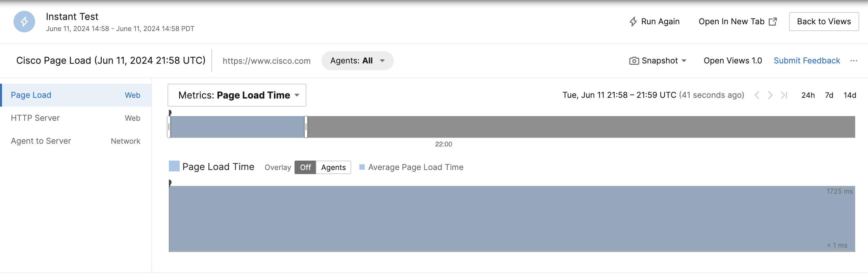Go to the next time interval arrow
This screenshot has height=278, width=868.
(770, 95)
